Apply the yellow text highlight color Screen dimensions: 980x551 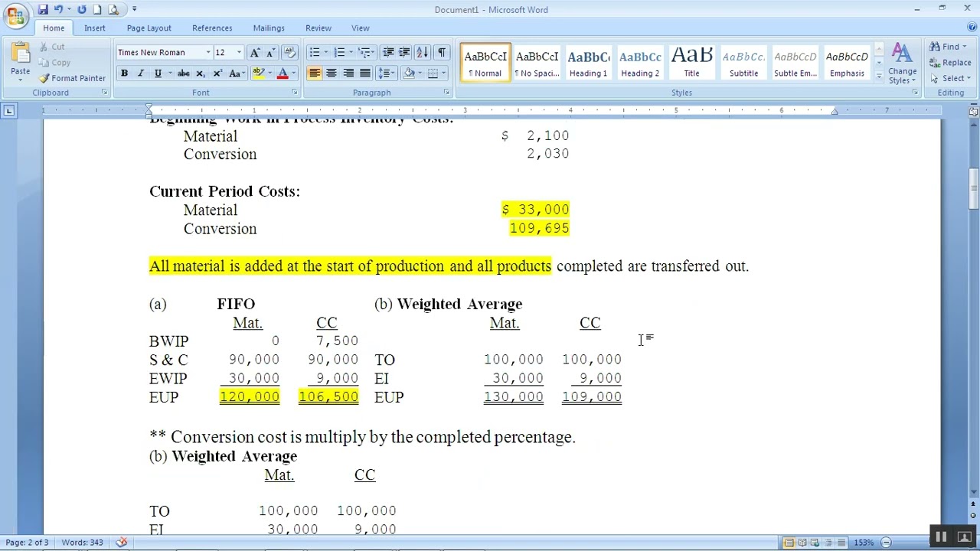[x=258, y=73]
